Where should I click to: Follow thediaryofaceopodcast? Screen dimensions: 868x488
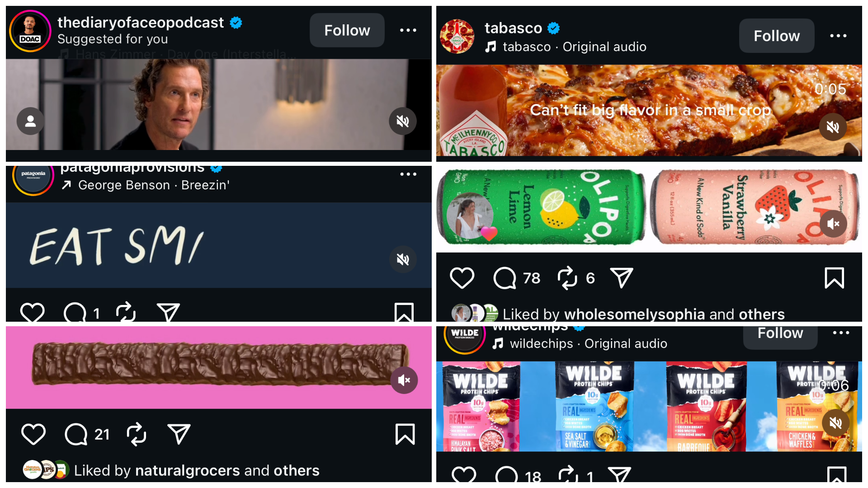pos(347,30)
